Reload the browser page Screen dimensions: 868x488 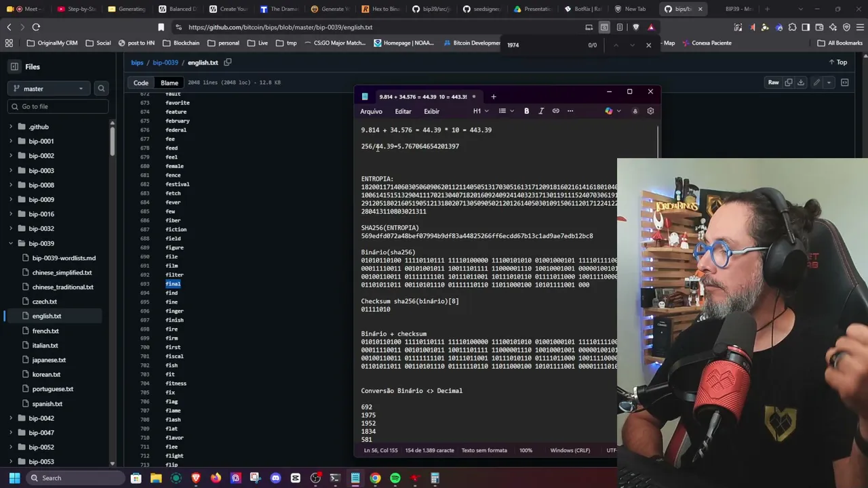coord(36,27)
